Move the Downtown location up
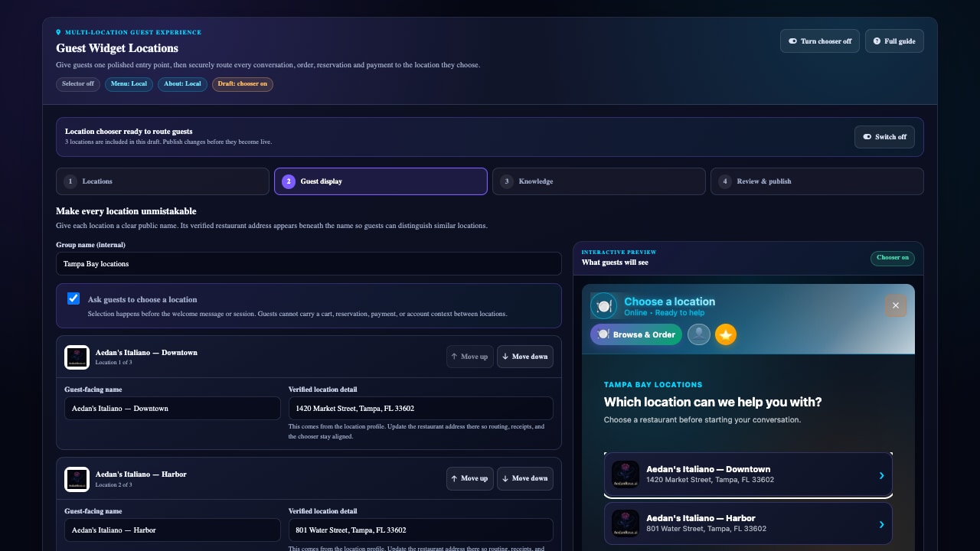Image resolution: width=980 pixels, height=551 pixels. (470, 357)
